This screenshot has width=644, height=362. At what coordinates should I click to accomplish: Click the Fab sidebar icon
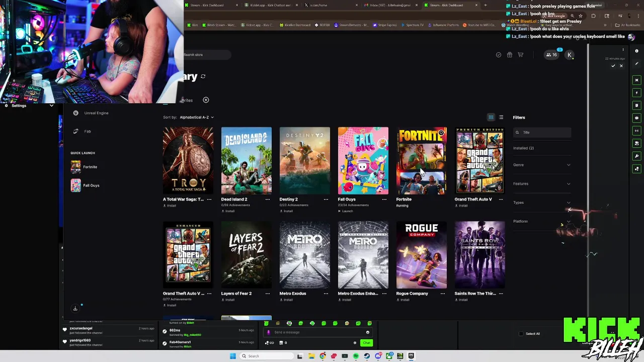tap(75, 131)
